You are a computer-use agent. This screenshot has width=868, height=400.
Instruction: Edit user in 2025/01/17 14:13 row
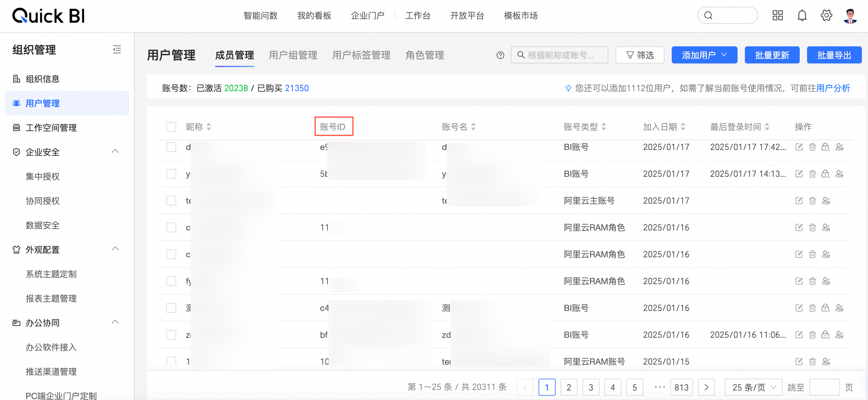(x=799, y=174)
